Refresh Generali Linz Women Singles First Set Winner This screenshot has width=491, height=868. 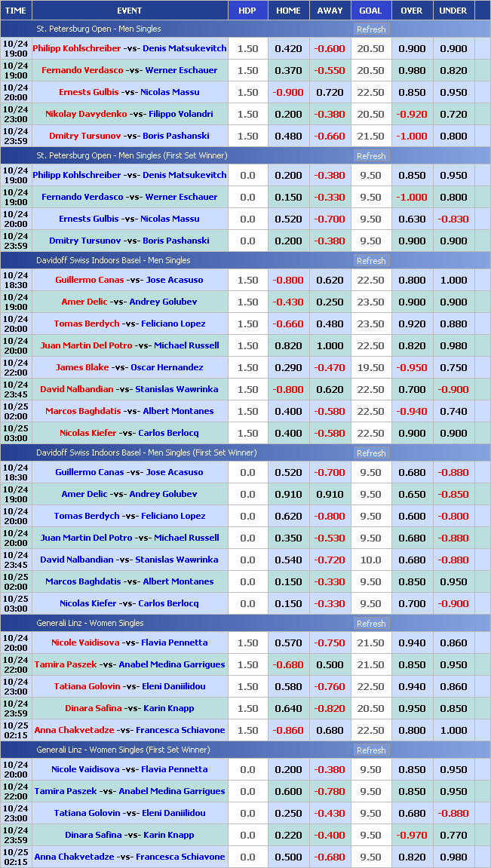370,750
